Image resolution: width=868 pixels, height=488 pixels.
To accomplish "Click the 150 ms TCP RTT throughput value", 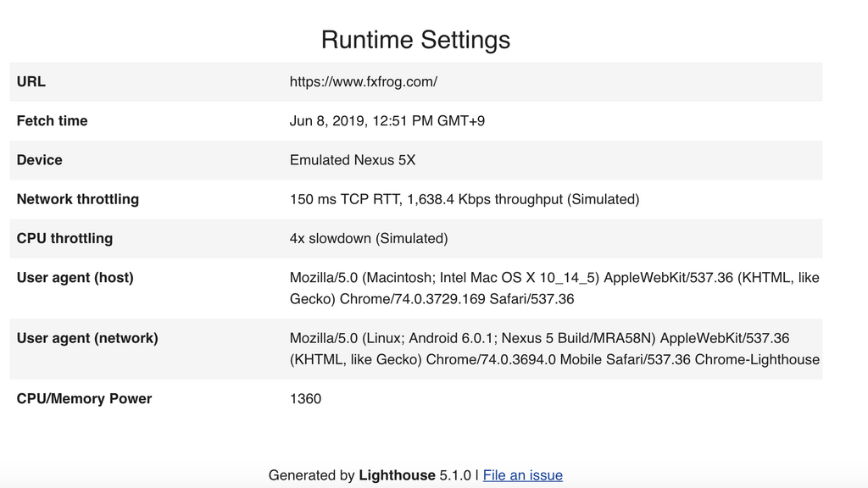I will point(464,199).
